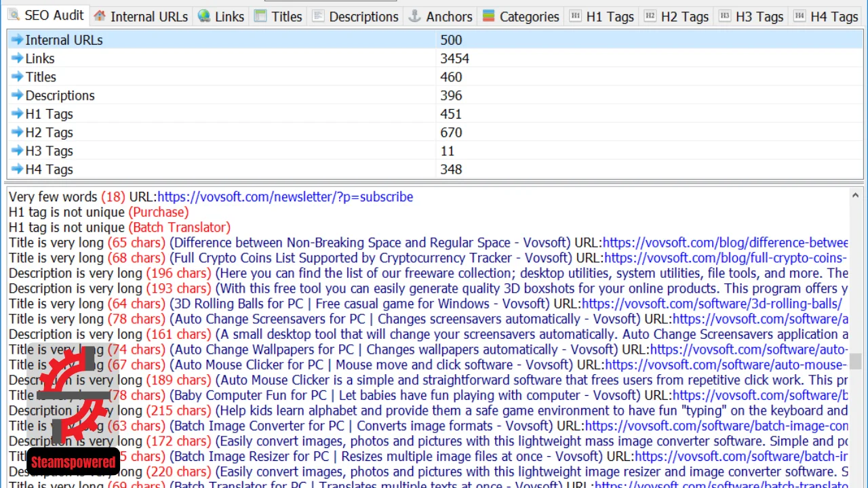
Task: Click the H2 Tags count 670
Action: (451, 132)
